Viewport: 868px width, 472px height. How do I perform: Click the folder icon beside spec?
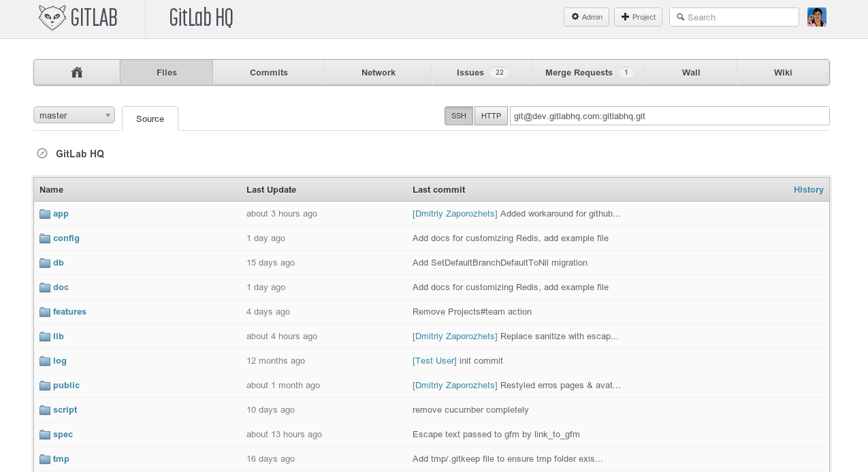click(x=45, y=435)
